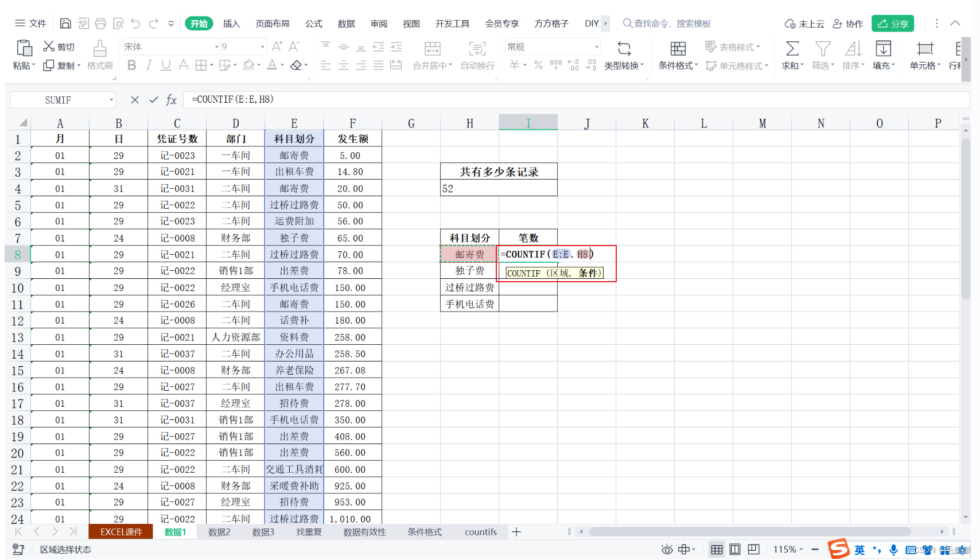Click the eye protection mode icon in status bar

coord(667,550)
